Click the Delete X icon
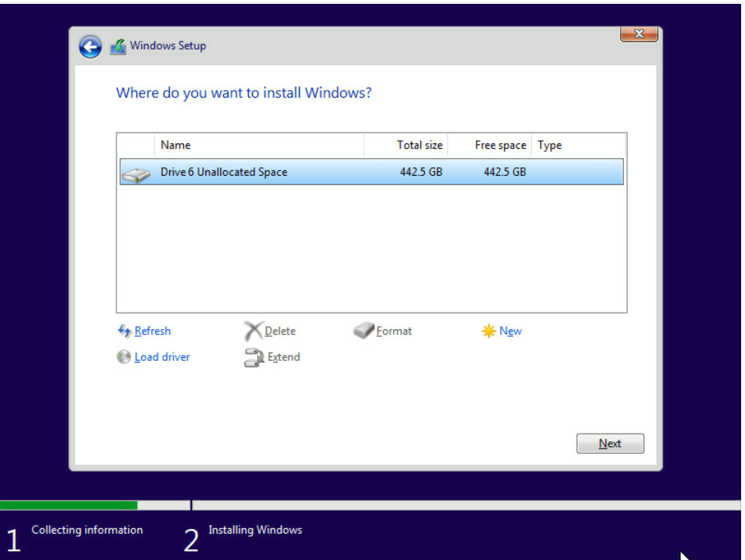Image resolution: width=745 pixels, height=560 pixels. [x=254, y=330]
